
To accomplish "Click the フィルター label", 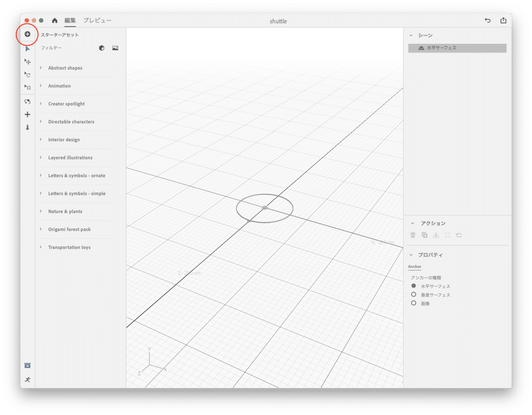I will coord(51,48).
